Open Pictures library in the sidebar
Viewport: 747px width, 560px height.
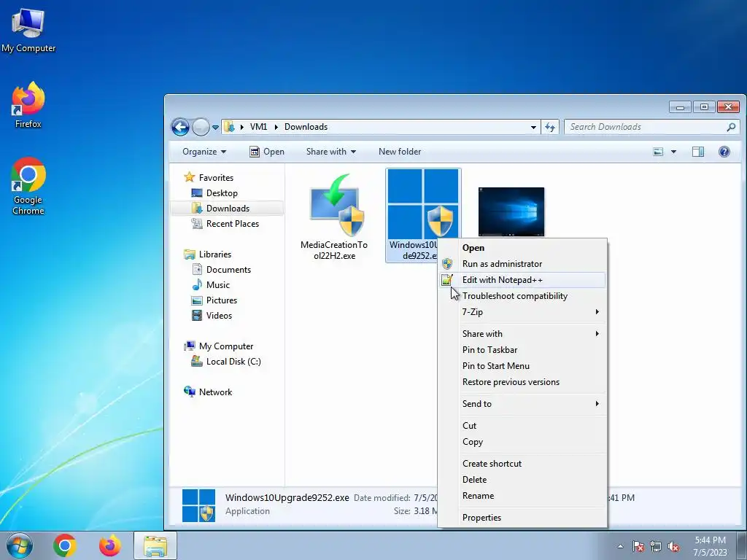tap(222, 300)
